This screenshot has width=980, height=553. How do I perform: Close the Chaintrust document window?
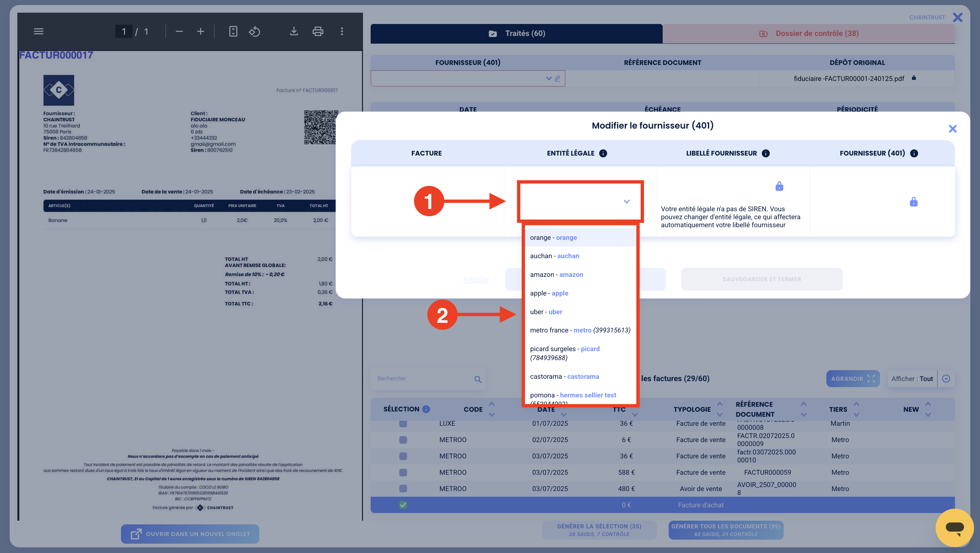958,18
